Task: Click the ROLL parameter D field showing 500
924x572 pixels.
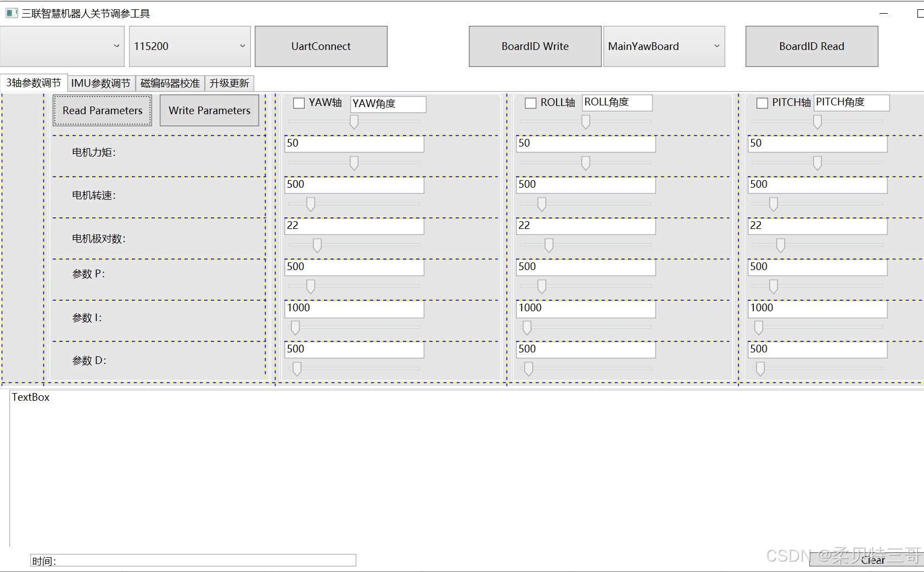Action: pyautogui.click(x=586, y=350)
